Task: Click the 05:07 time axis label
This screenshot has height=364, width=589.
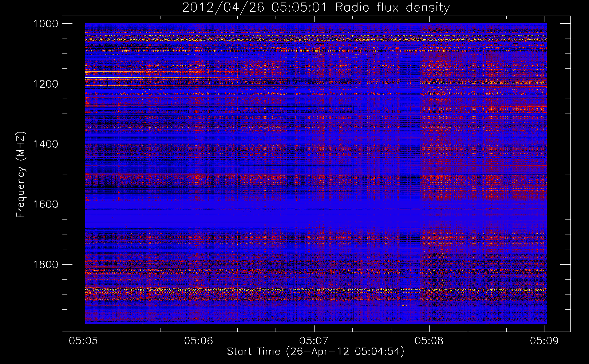Action: (x=314, y=341)
